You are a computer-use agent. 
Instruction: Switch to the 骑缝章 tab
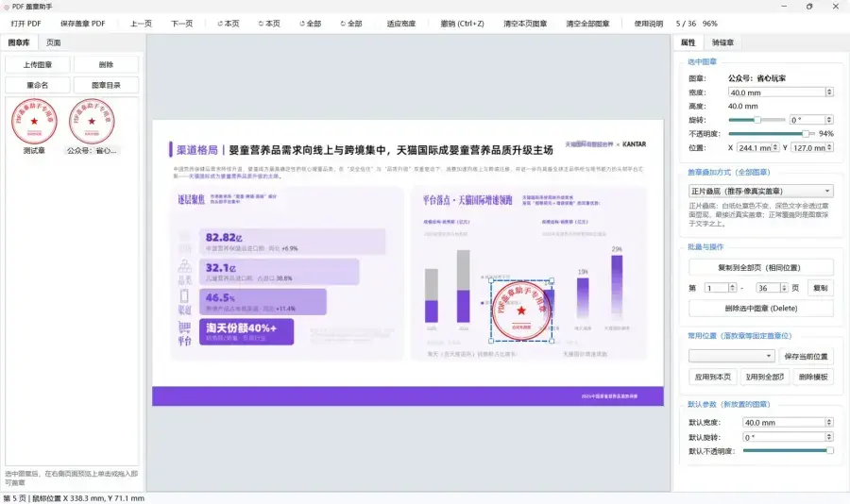(722, 42)
